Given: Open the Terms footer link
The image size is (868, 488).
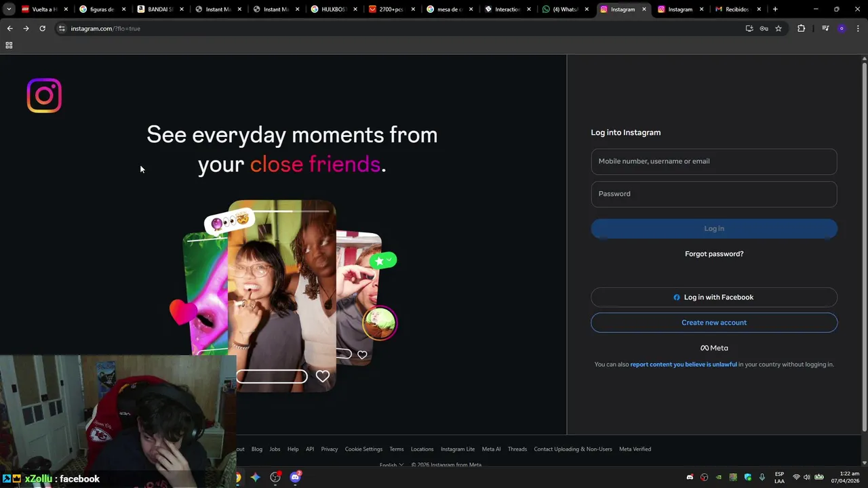Looking at the screenshot, I should pyautogui.click(x=397, y=449).
